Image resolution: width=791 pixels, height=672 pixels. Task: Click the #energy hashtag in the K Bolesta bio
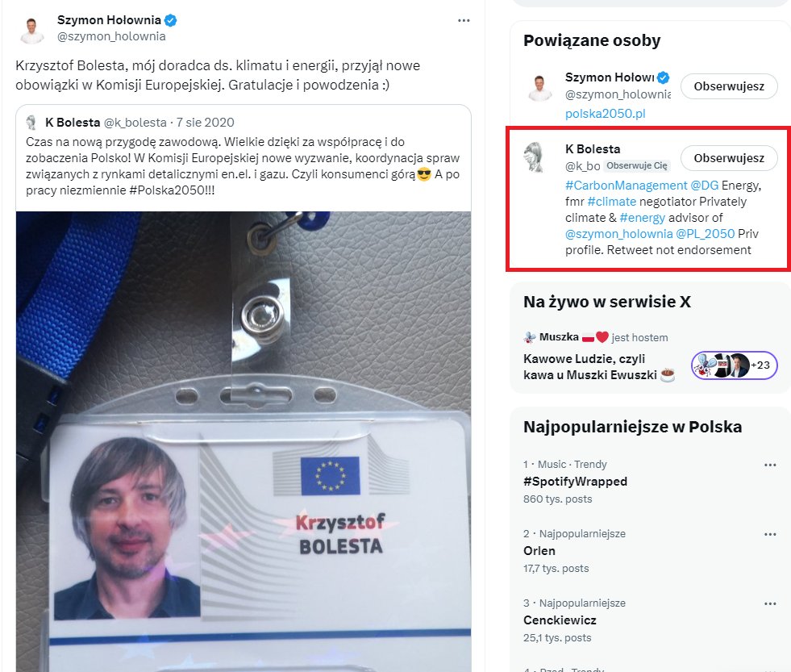coord(642,218)
